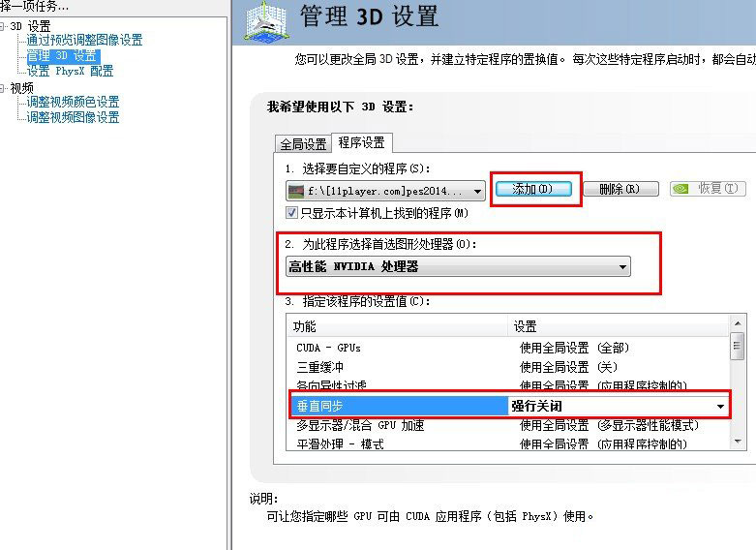Click the 删除 button
The image size is (756, 550).
pyautogui.click(x=621, y=189)
